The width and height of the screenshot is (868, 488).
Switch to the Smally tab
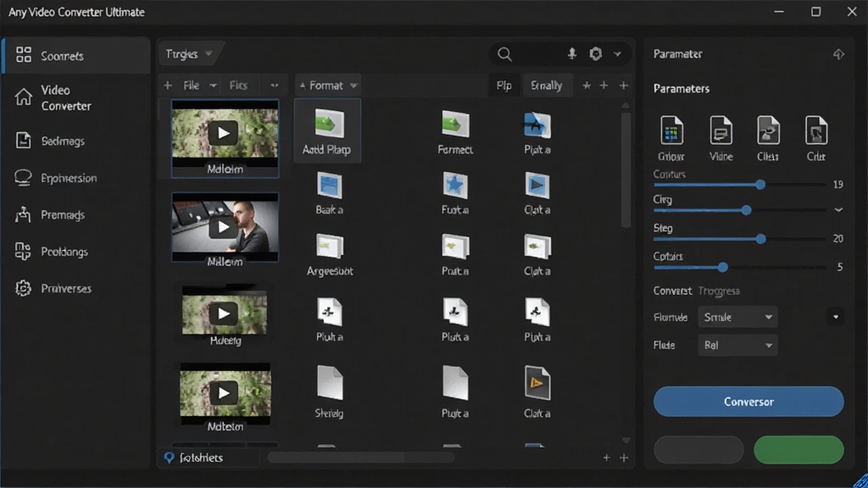pos(547,86)
